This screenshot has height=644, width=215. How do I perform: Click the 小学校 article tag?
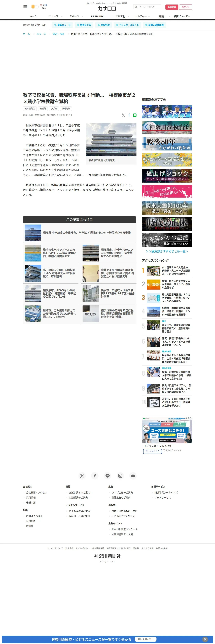pos(54,109)
